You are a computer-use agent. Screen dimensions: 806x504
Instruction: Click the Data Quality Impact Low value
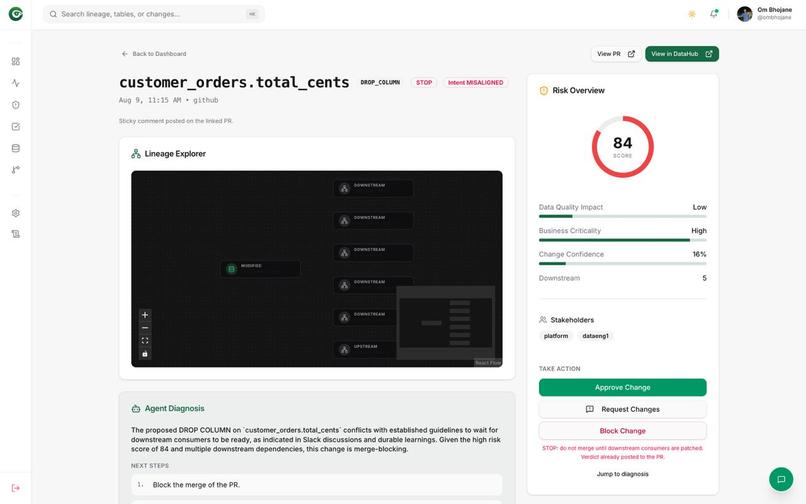(x=700, y=207)
